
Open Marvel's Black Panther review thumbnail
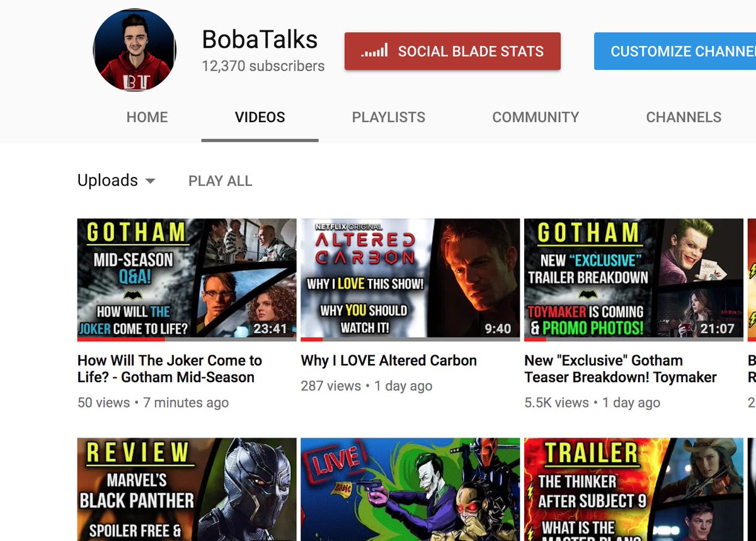coord(186,489)
